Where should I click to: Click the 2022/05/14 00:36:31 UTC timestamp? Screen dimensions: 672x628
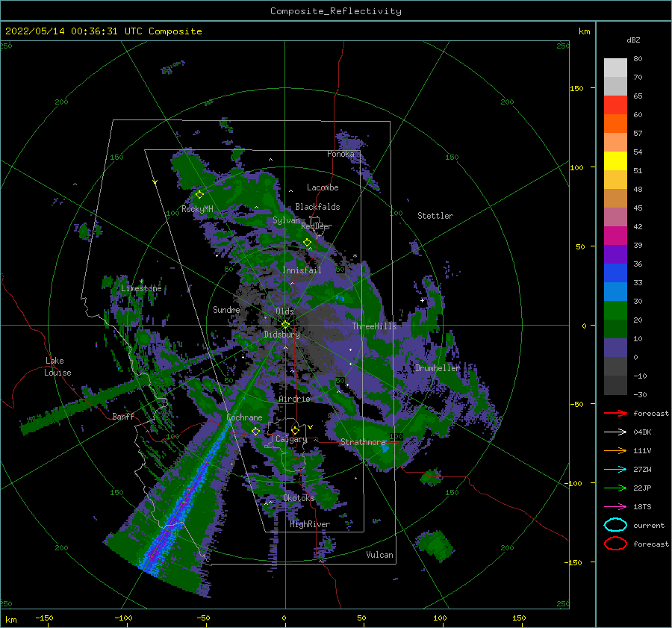coord(103,31)
